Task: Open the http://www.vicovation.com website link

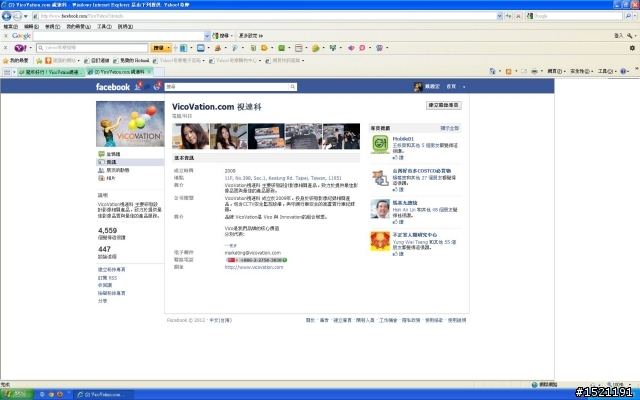Action: 254,267
